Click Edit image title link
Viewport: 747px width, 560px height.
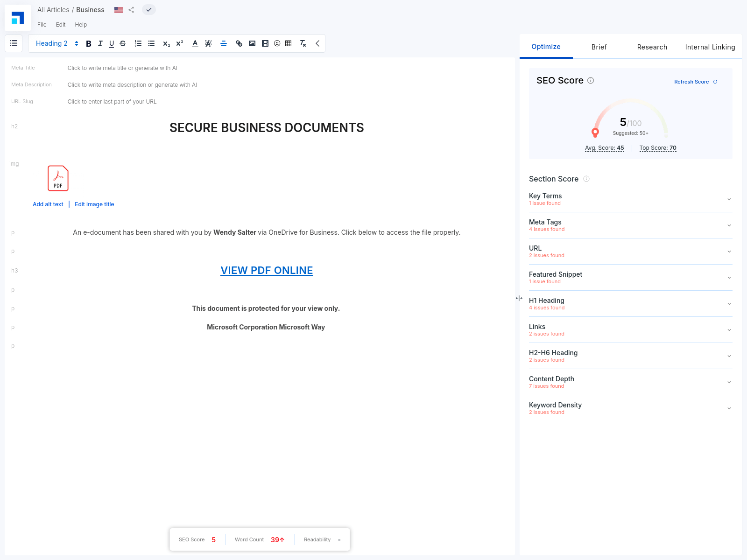pyautogui.click(x=94, y=204)
